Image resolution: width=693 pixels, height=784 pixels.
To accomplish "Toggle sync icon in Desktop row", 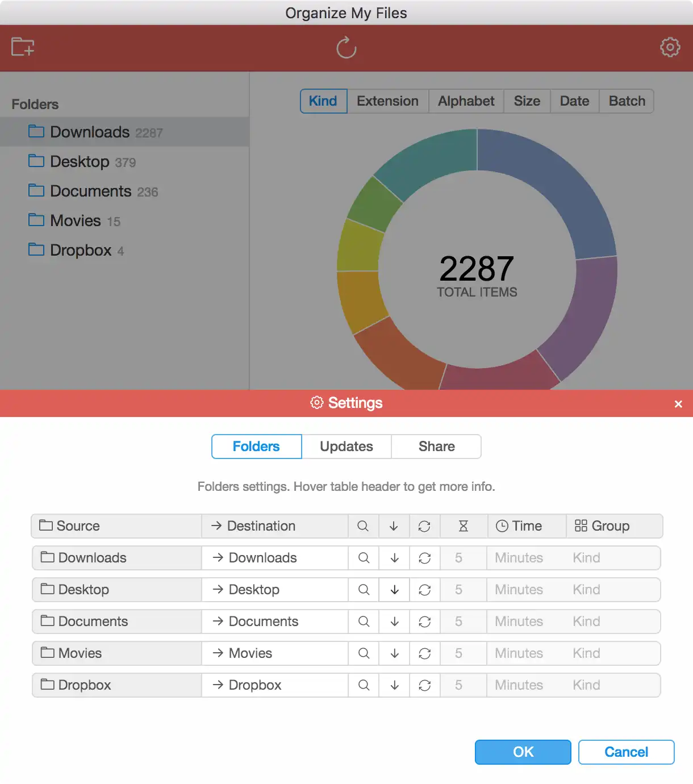I will pyautogui.click(x=425, y=590).
